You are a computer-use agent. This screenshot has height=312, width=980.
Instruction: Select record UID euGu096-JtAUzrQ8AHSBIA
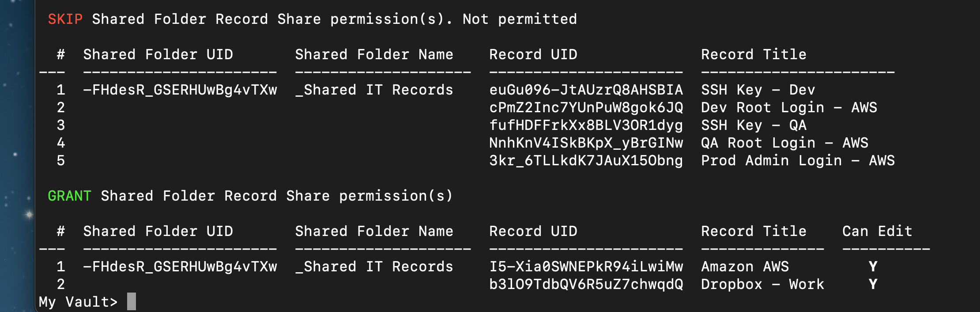(x=586, y=90)
